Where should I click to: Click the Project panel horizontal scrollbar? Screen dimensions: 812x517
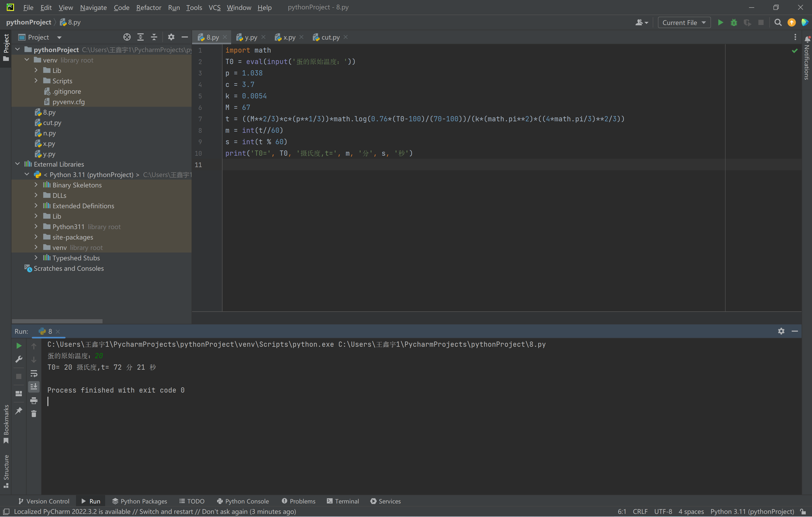[57, 321]
